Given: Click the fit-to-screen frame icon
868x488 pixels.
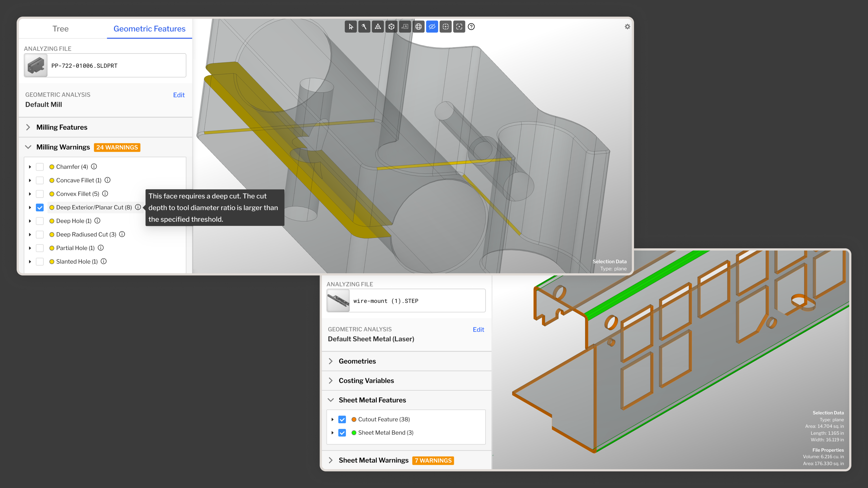Looking at the screenshot, I should pos(459,27).
